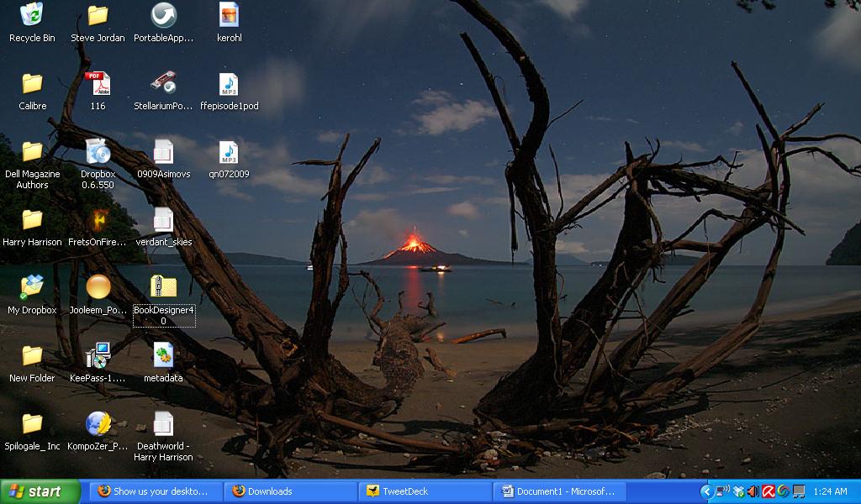Switch to Firefox Downloads window
Screen dimensions: 861x504
point(291,491)
